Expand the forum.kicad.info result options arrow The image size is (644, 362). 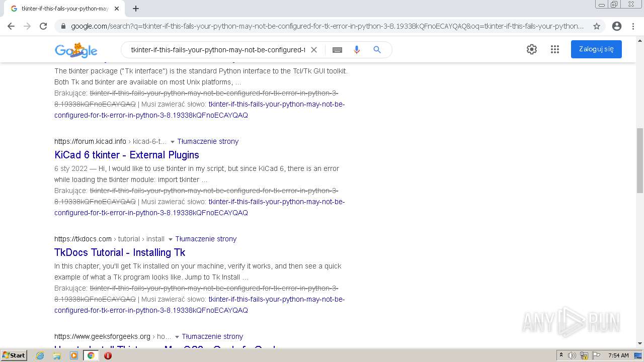point(172,142)
